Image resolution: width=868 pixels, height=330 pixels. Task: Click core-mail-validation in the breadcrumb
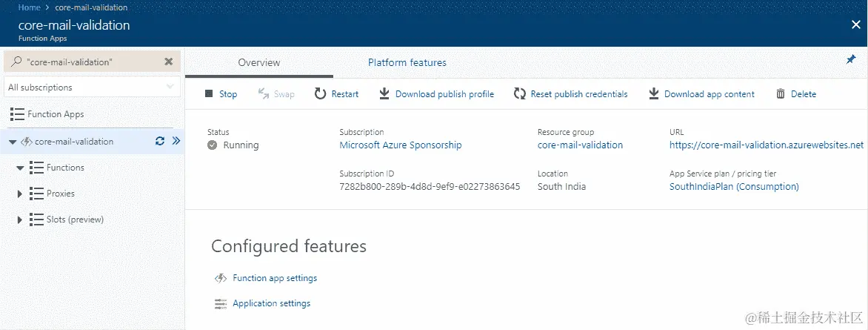(x=91, y=7)
